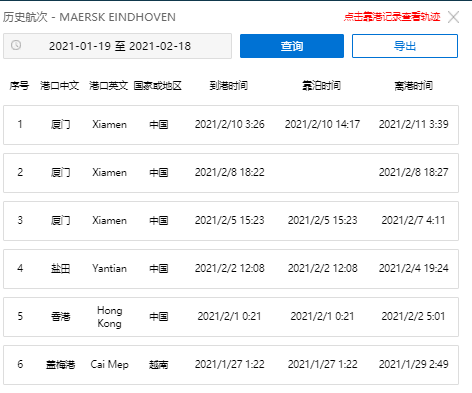Screen dimensions: 472x393
Task: Click the 港口英文 column header
Action: tap(109, 86)
